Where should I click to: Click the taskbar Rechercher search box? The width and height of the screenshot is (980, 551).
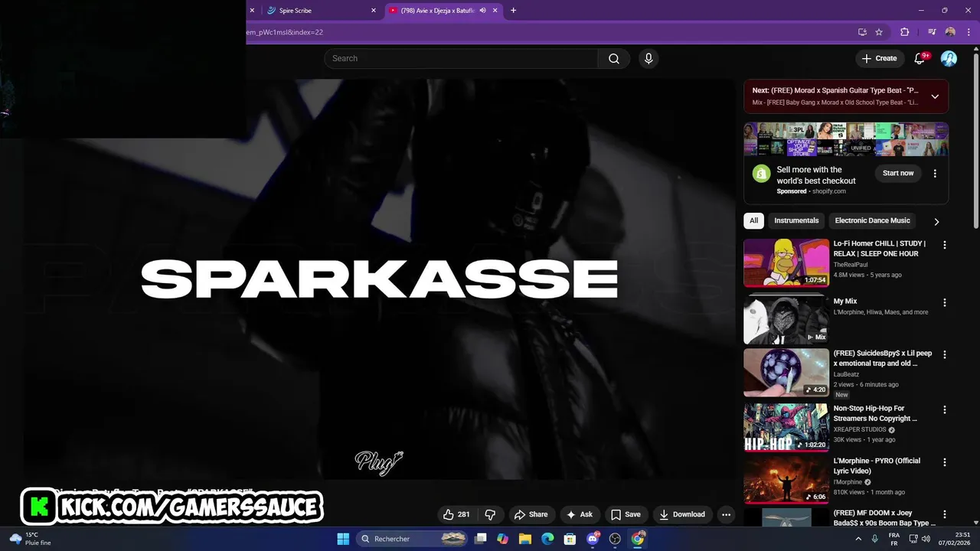click(x=413, y=539)
